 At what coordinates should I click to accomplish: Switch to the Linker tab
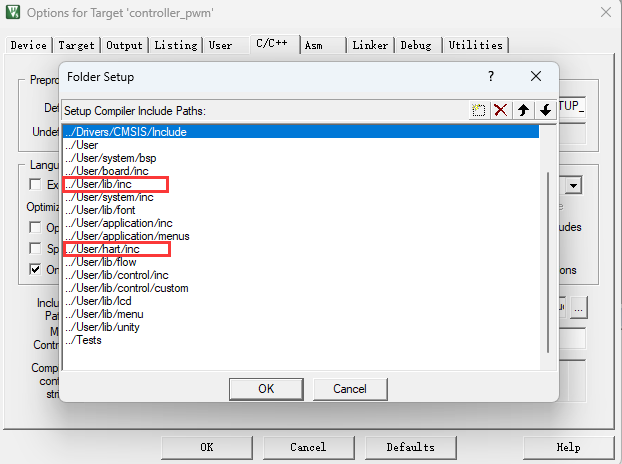371,45
